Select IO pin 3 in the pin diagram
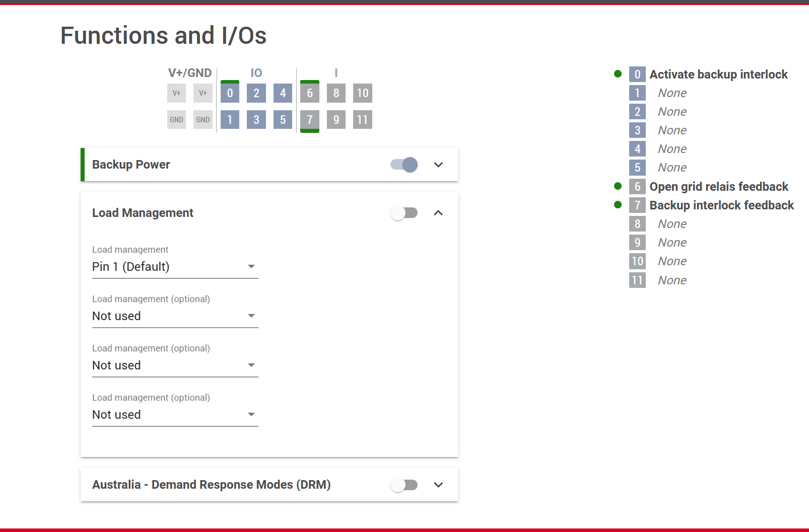 tap(256, 120)
